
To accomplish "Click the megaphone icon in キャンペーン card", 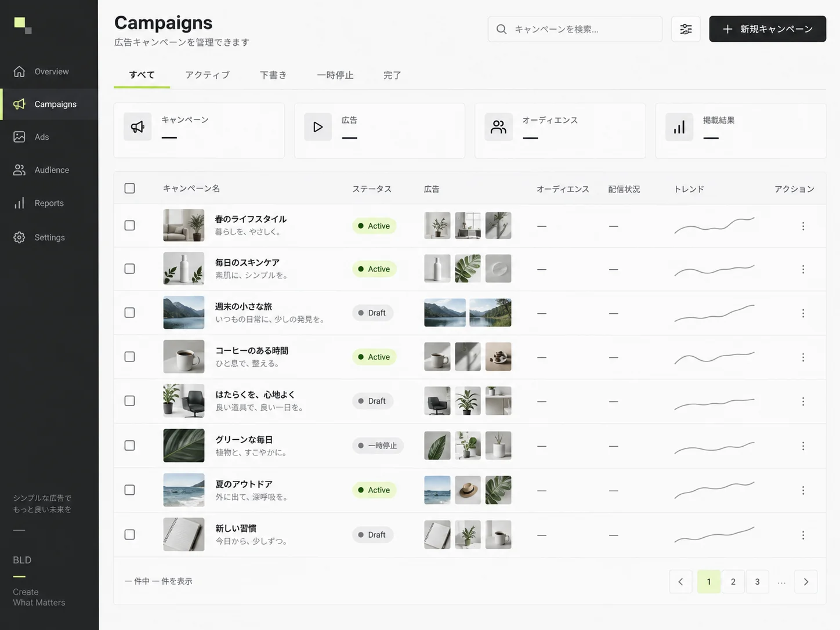I will [137, 127].
